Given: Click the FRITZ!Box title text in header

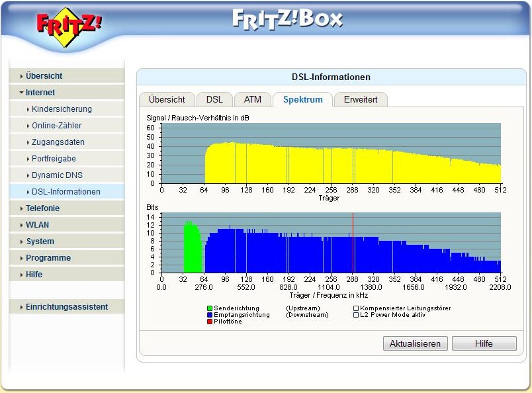Looking at the screenshot, I should pos(288,19).
